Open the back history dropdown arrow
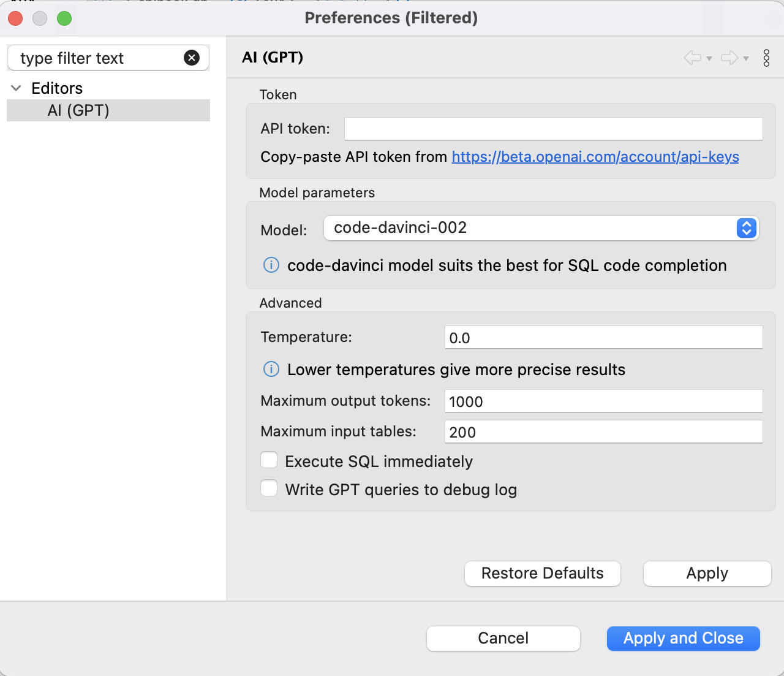Image resolution: width=784 pixels, height=676 pixels. coord(709,59)
